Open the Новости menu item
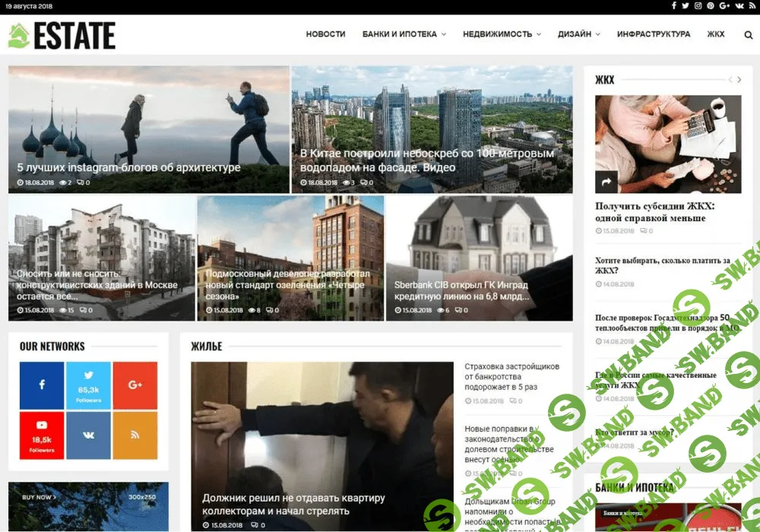 (325, 34)
